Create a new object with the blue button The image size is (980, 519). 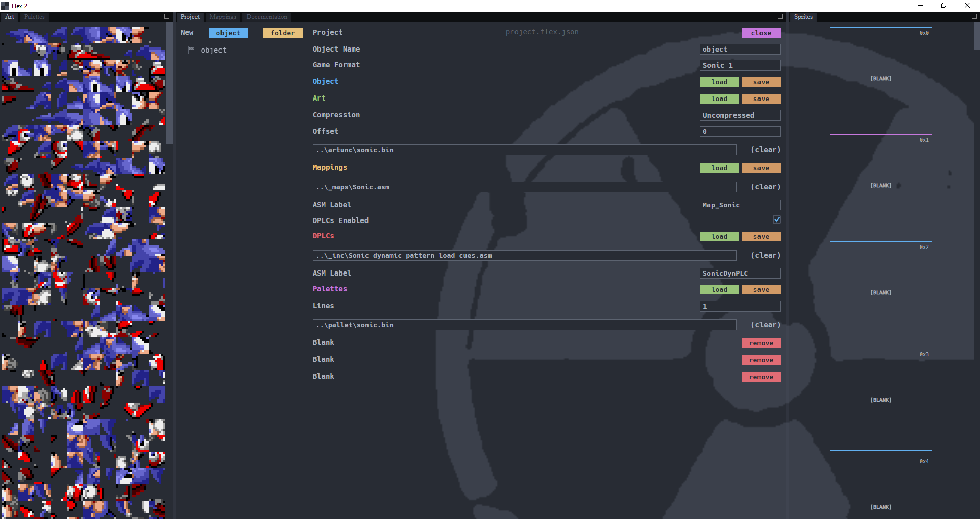point(228,33)
